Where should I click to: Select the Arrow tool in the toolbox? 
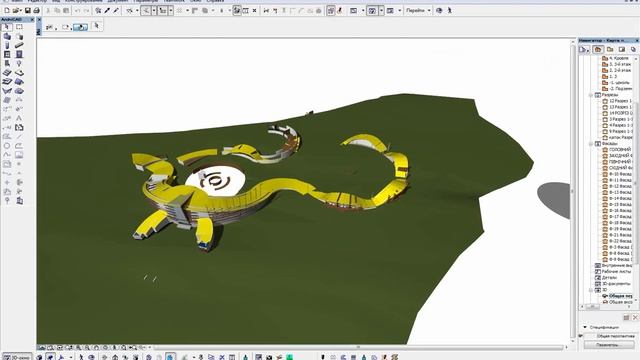pyautogui.click(x=7, y=27)
